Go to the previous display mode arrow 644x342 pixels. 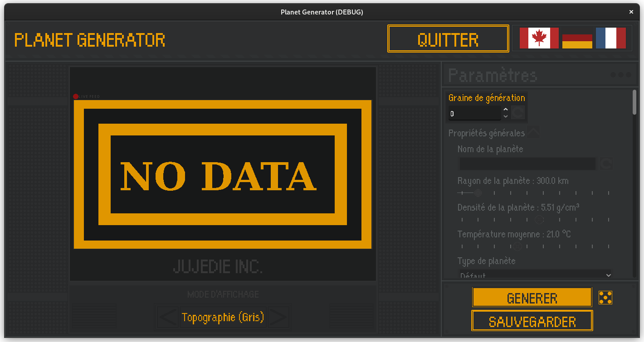click(168, 317)
